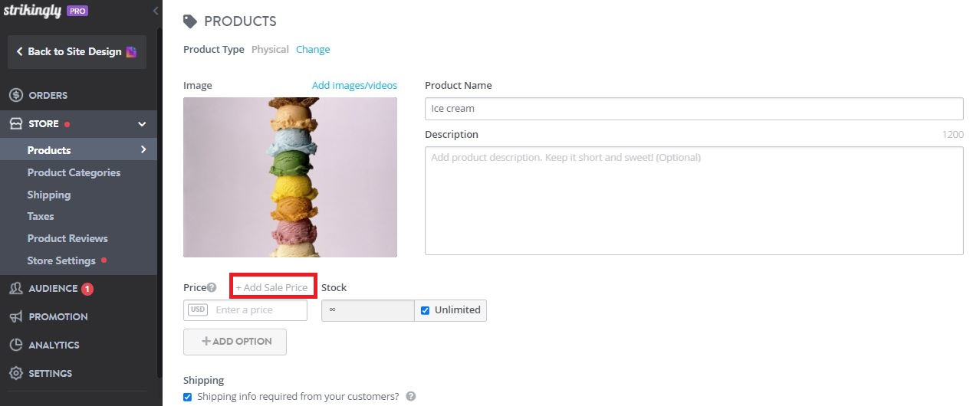Click the ice cream product image

click(x=290, y=177)
